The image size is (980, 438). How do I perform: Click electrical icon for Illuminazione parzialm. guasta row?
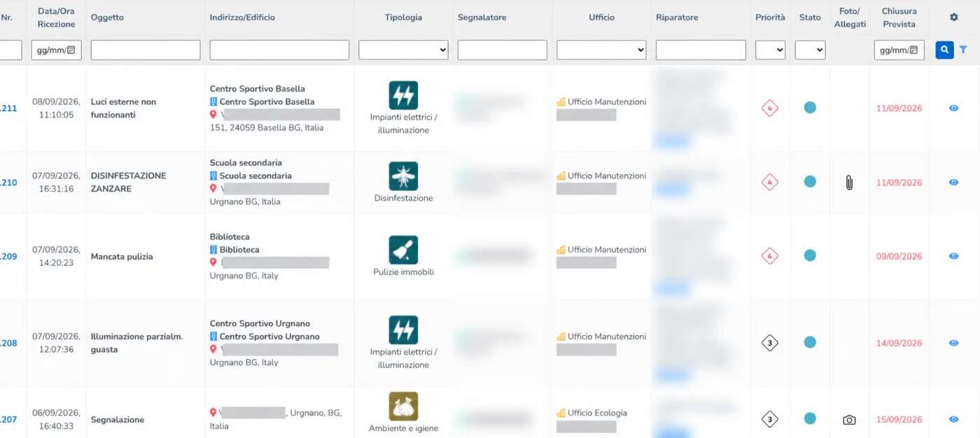(403, 330)
